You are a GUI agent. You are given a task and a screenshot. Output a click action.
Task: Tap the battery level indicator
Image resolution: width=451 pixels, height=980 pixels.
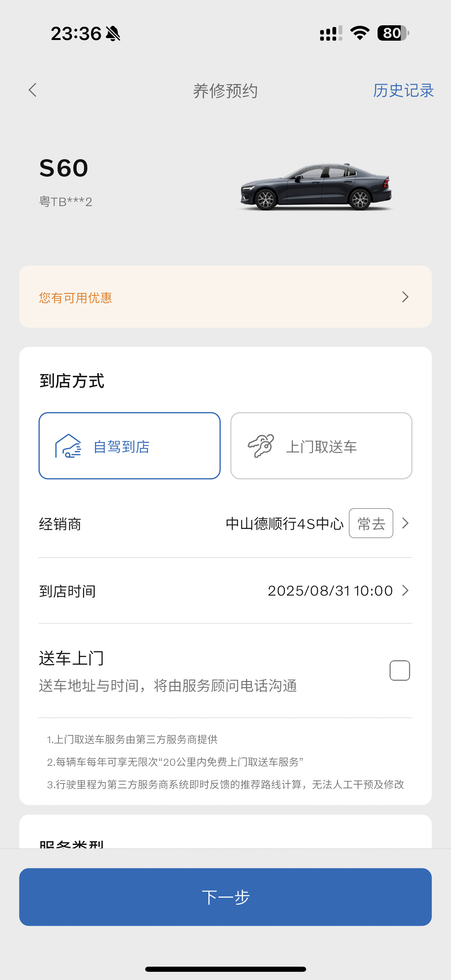[393, 33]
